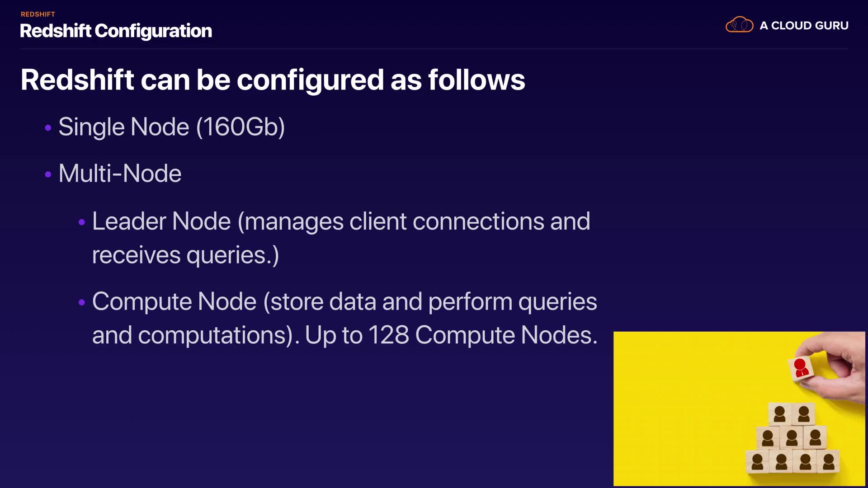Viewport: 868px width, 488px height.
Task: Click the middle person block in the pyramid's center row
Action: (x=792, y=437)
